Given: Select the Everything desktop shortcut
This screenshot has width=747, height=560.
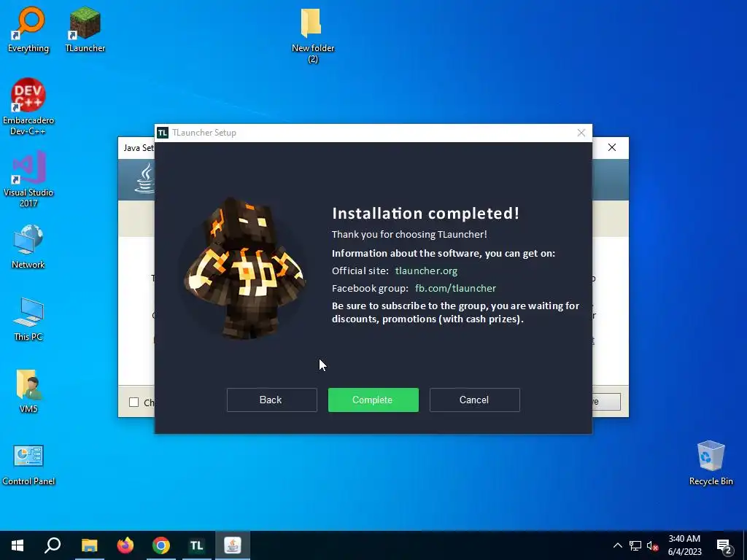Looking at the screenshot, I should click(x=28, y=29).
